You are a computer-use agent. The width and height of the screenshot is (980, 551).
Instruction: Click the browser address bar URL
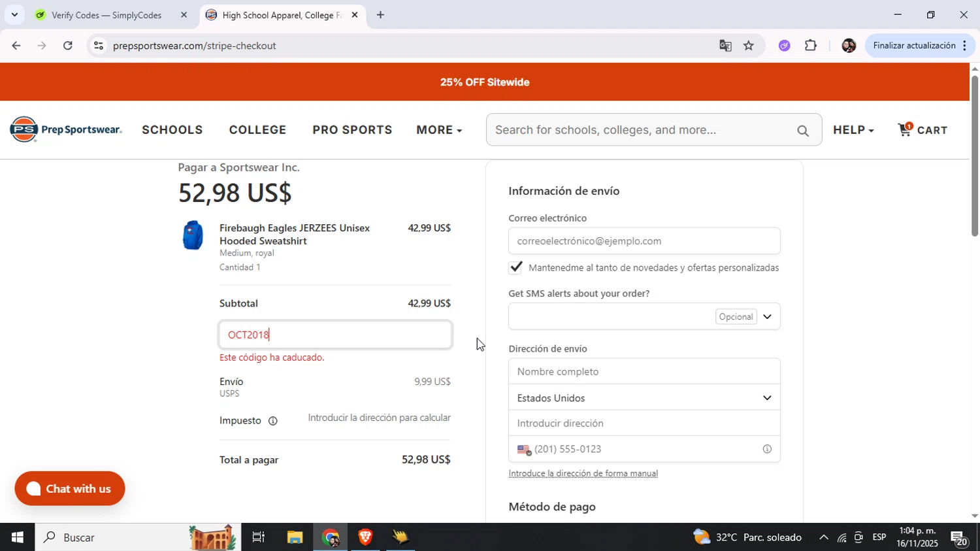point(194,46)
